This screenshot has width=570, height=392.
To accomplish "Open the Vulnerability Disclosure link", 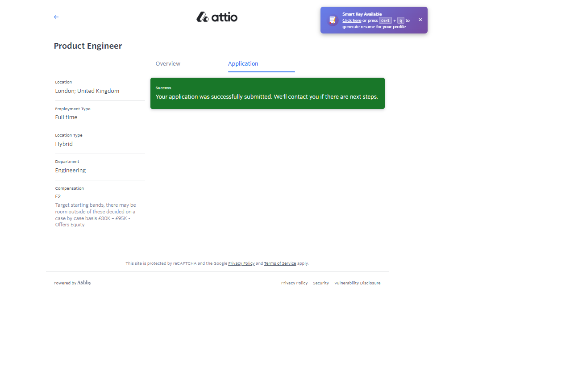I will (357, 283).
